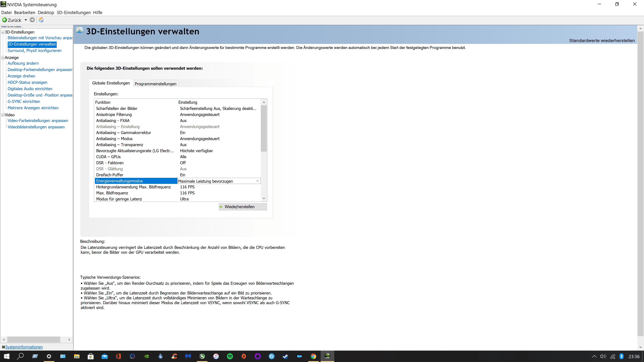Click the Wiederherstellen button
This screenshot has height=362, width=644.
click(243, 207)
